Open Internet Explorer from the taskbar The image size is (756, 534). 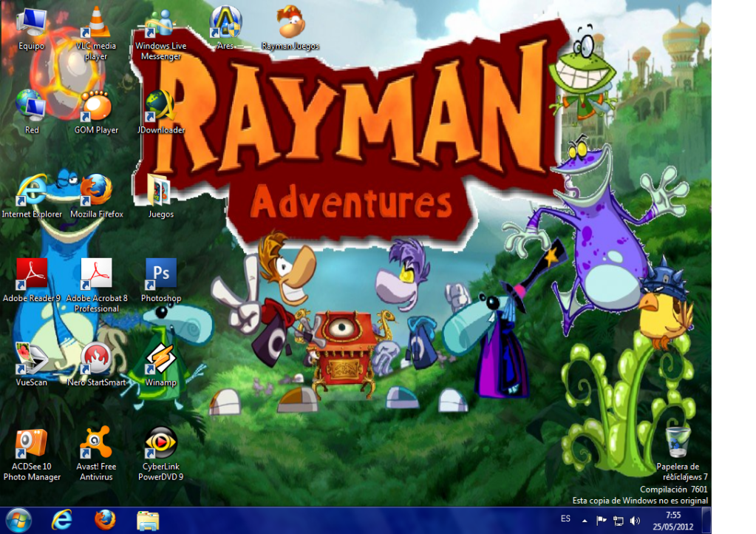pos(62,521)
